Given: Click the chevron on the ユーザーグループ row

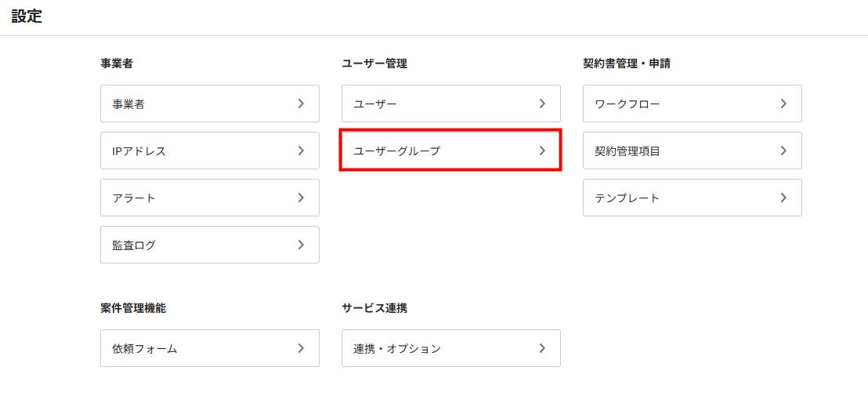Looking at the screenshot, I should pyautogui.click(x=542, y=151).
